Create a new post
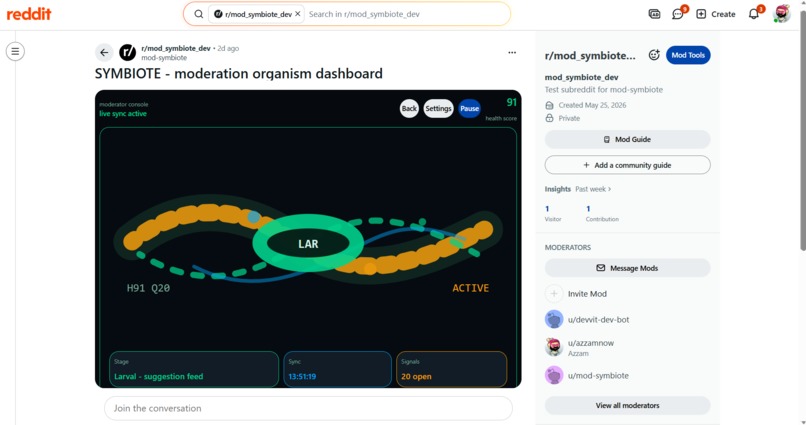The width and height of the screenshot is (806, 425). (716, 14)
